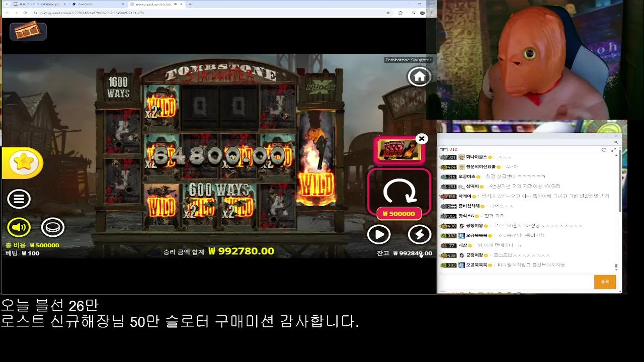Click level 424 badge in chat

pos(448,167)
